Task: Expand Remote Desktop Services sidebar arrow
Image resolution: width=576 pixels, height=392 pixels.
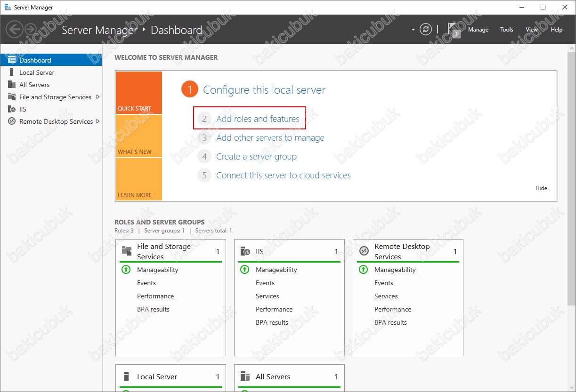Action: tap(98, 121)
